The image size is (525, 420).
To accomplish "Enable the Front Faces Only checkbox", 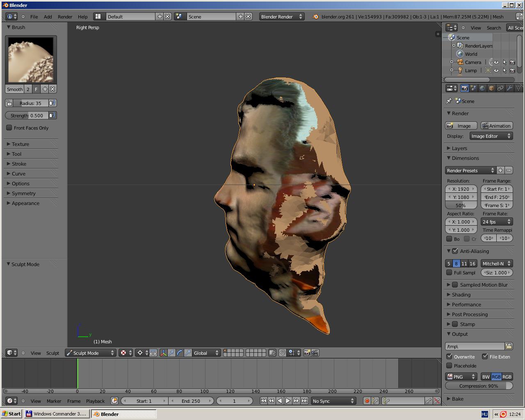I will 9,128.
